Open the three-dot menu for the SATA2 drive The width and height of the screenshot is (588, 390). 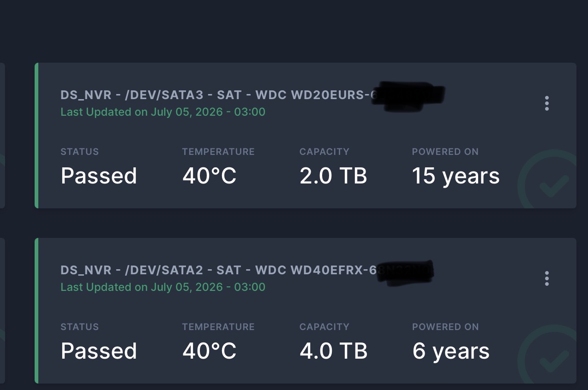(x=547, y=278)
